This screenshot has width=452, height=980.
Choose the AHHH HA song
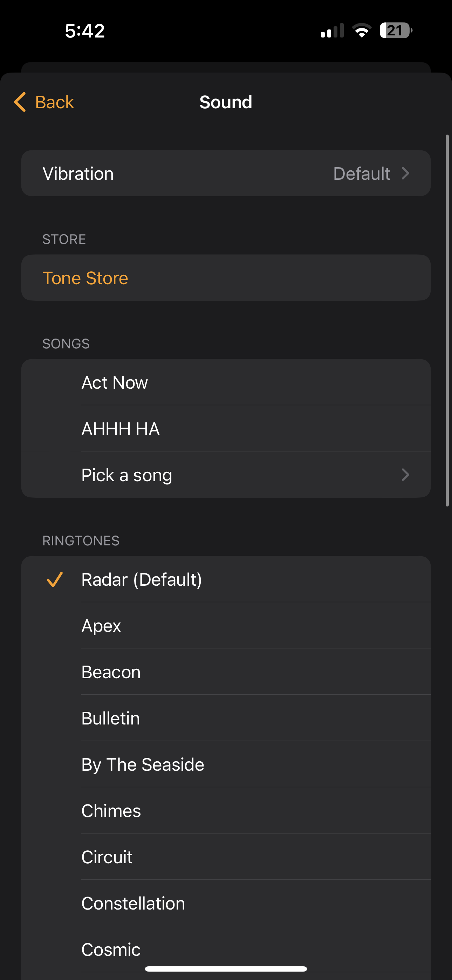pyautogui.click(x=121, y=429)
